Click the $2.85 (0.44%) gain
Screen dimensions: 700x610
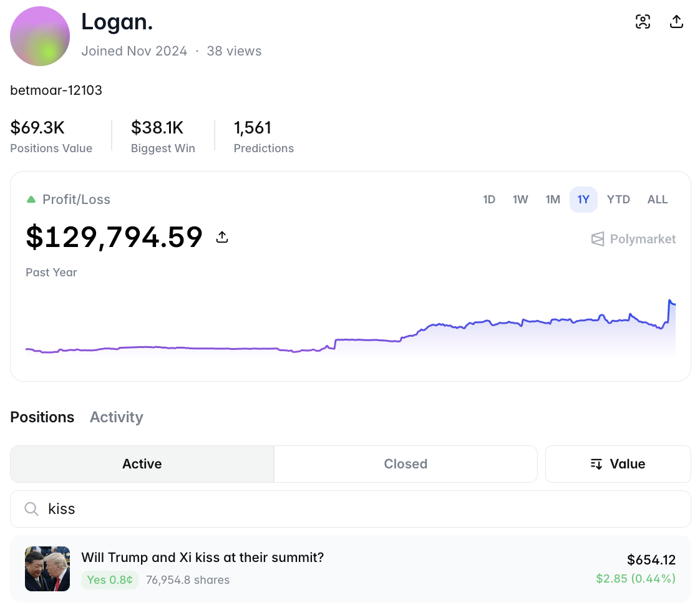(x=636, y=578)
